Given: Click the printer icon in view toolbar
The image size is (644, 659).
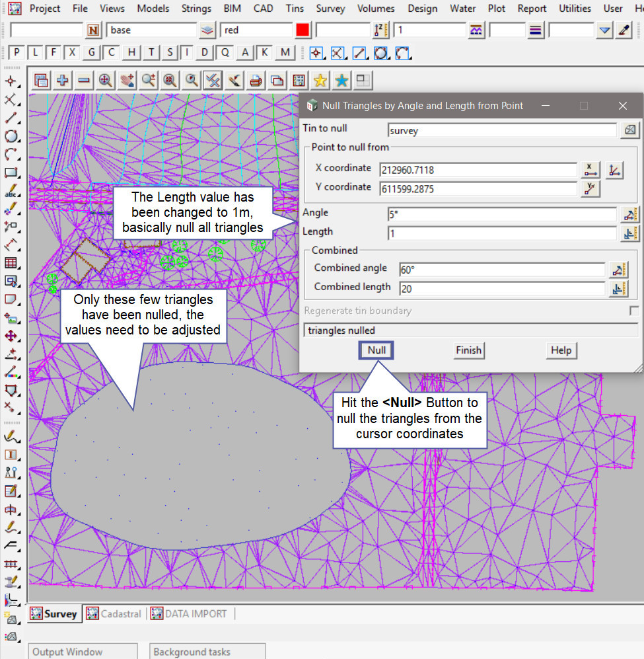Looking at the screenshot, I should [256, 81].
